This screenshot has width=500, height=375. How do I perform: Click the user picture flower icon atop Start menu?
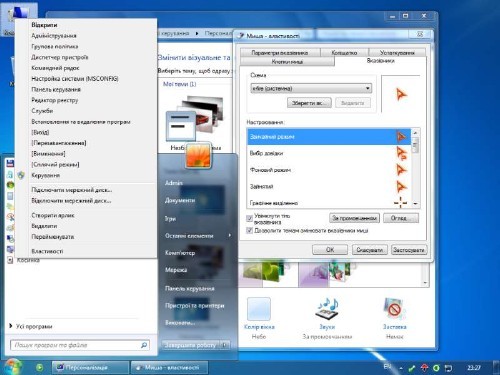point(198,155)
